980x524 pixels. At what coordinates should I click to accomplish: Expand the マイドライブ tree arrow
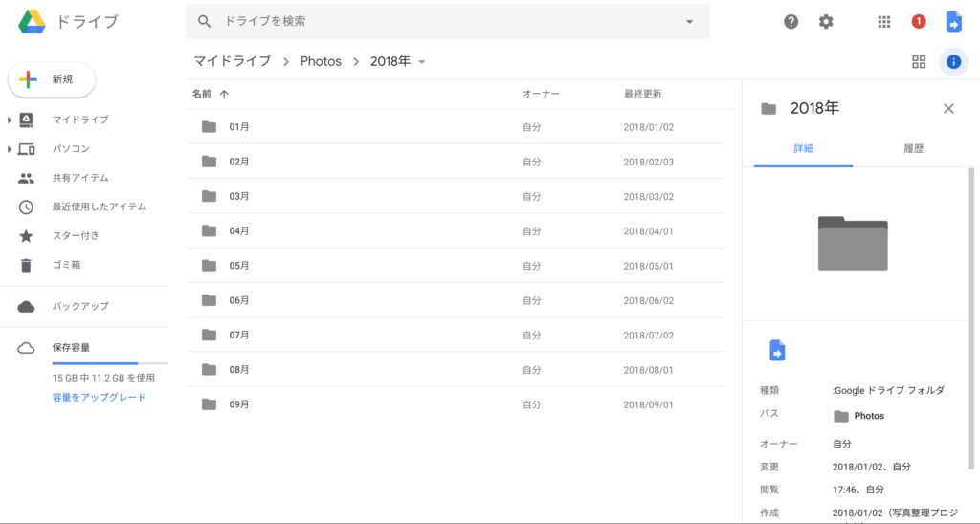point(10,120)
